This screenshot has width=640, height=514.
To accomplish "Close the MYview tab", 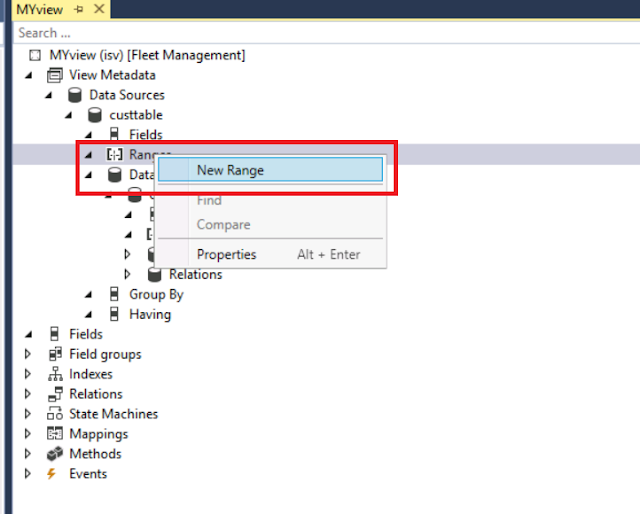I will coord(99,9).
